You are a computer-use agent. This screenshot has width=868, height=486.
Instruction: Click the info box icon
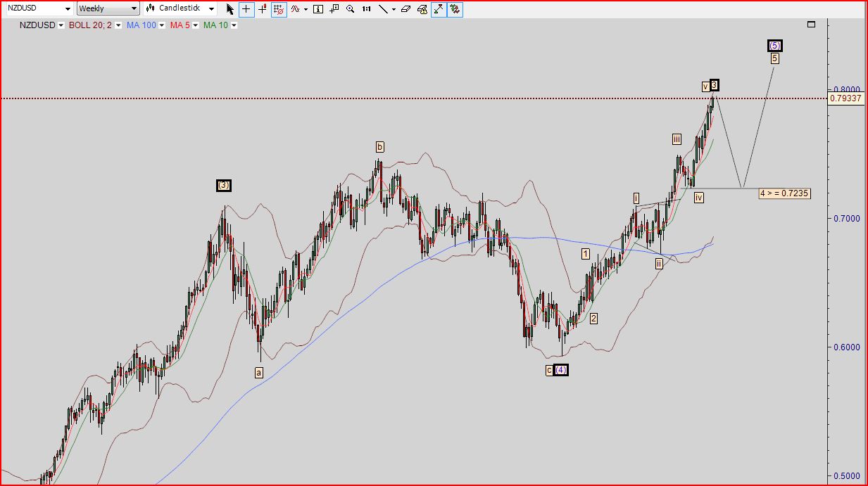coord(318,9)
